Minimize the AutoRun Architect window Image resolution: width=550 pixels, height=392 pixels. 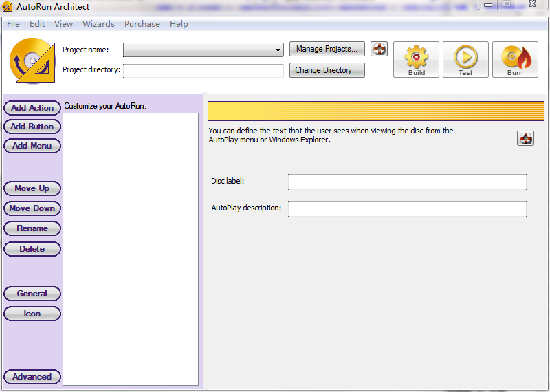pyautogui.click(x=488, y=5)
